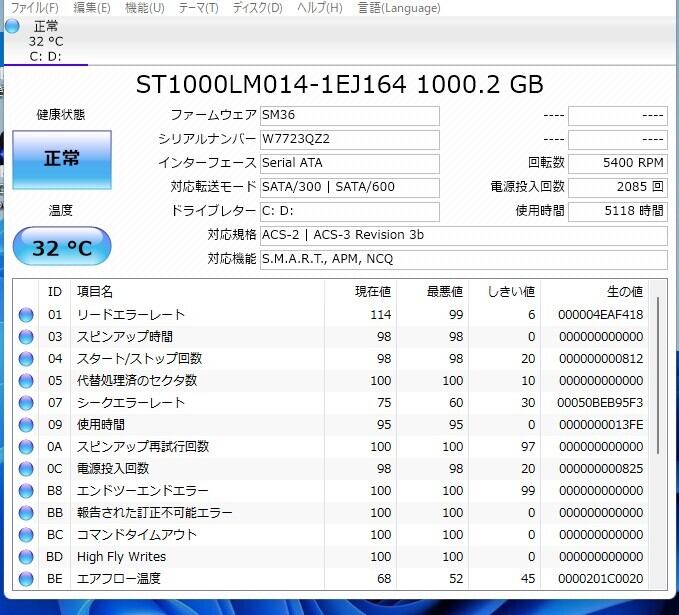Click raw value 0000201C0020
Viewport: 679px width, 615px height.
tap(601, 579)
